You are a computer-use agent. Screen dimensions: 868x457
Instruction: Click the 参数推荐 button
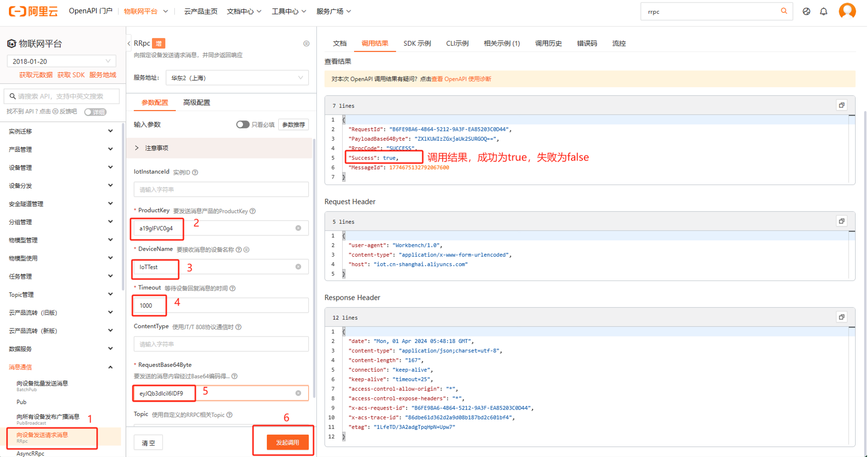[x=294, y=124]
